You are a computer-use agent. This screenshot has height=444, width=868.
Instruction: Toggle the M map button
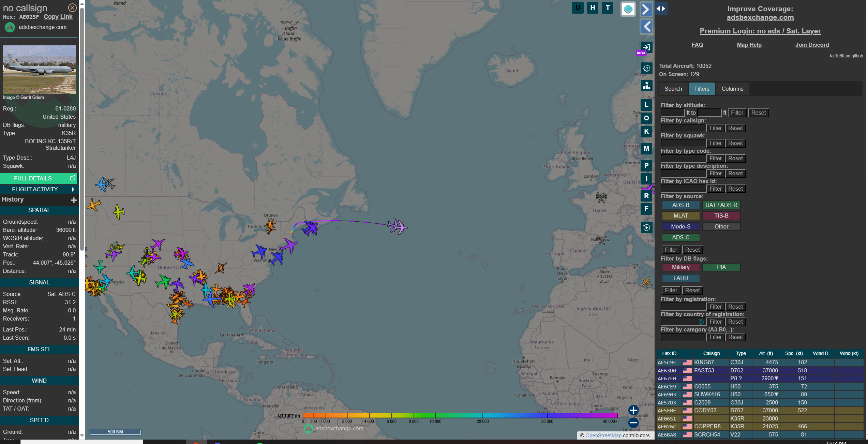tap(646, 149)
